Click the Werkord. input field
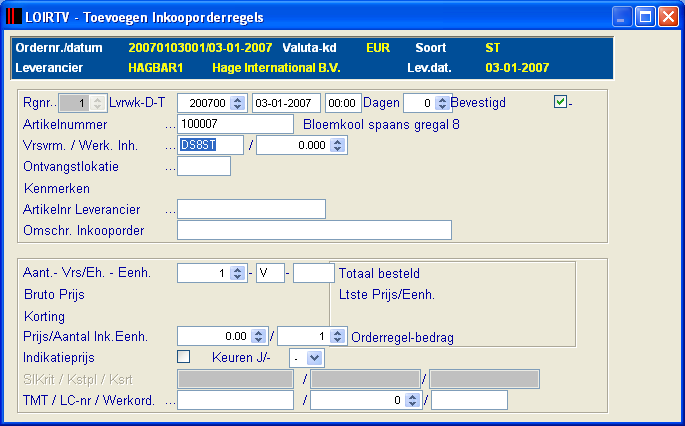 (x=469, y=400)
